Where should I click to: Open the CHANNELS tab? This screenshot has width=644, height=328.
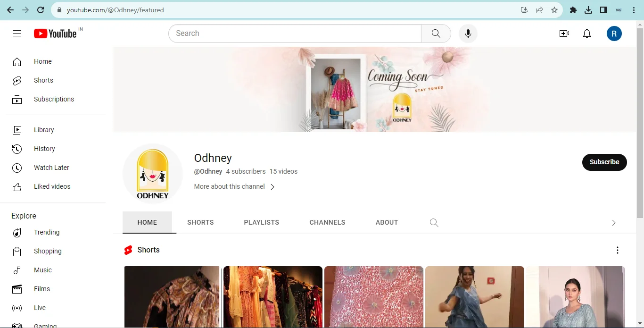(x=327, y=223)
